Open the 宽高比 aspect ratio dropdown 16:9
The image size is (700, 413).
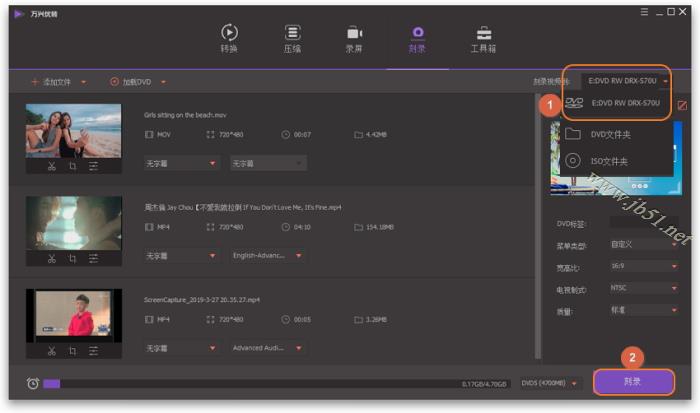coord(644,266)
